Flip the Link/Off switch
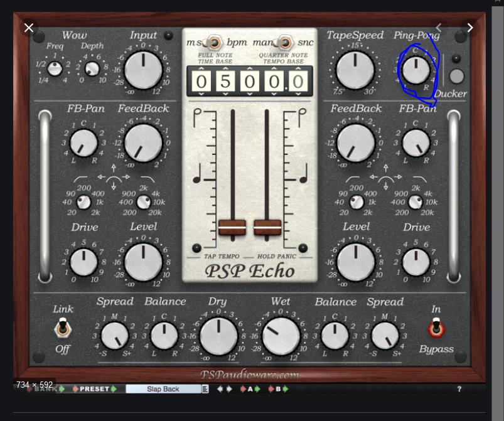Screen dimensions: 504x421 (62, 327)
